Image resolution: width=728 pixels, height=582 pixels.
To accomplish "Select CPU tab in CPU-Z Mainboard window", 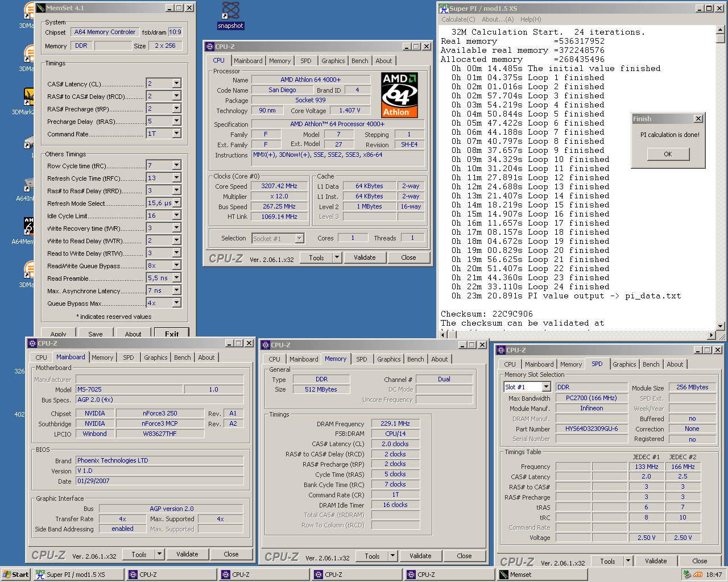I will 41,357.
